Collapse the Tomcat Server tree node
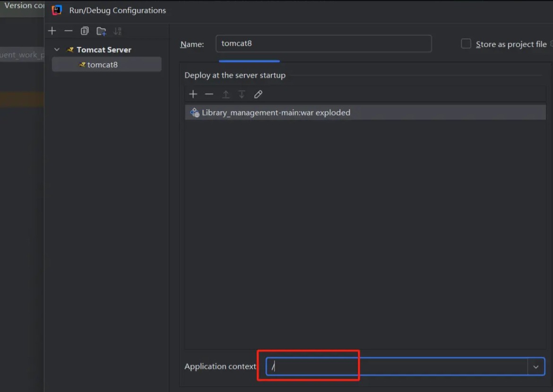Screen dimensions: 553x392 click(x=57, y=50)
